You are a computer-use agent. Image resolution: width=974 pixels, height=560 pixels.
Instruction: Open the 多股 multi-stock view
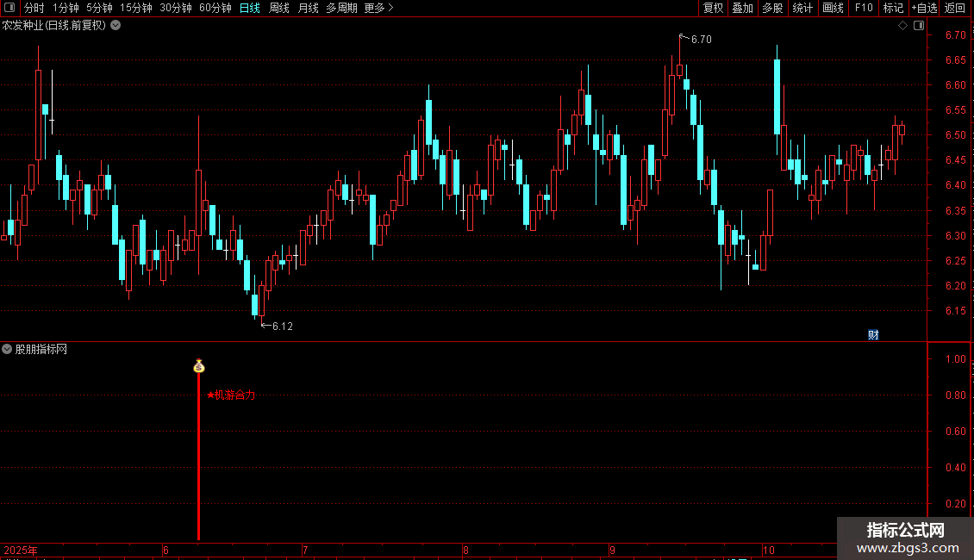(x=772, y=8)
